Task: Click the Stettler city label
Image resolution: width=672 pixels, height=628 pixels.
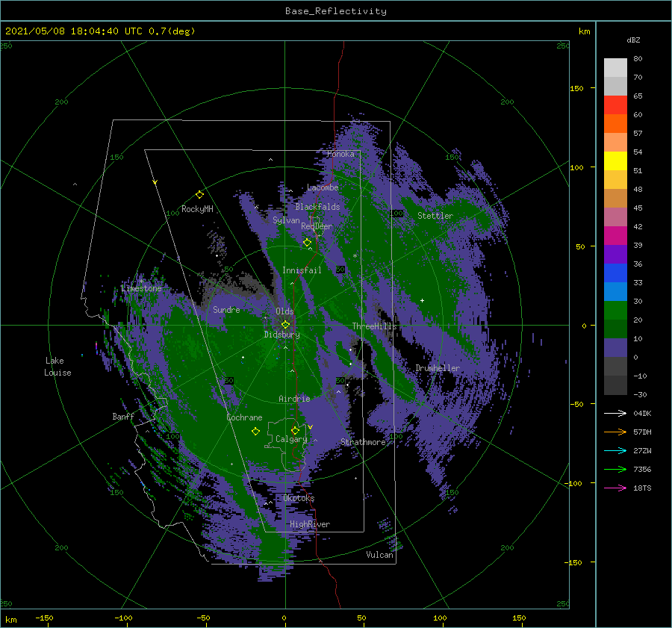Action: (x=435, y=216)
